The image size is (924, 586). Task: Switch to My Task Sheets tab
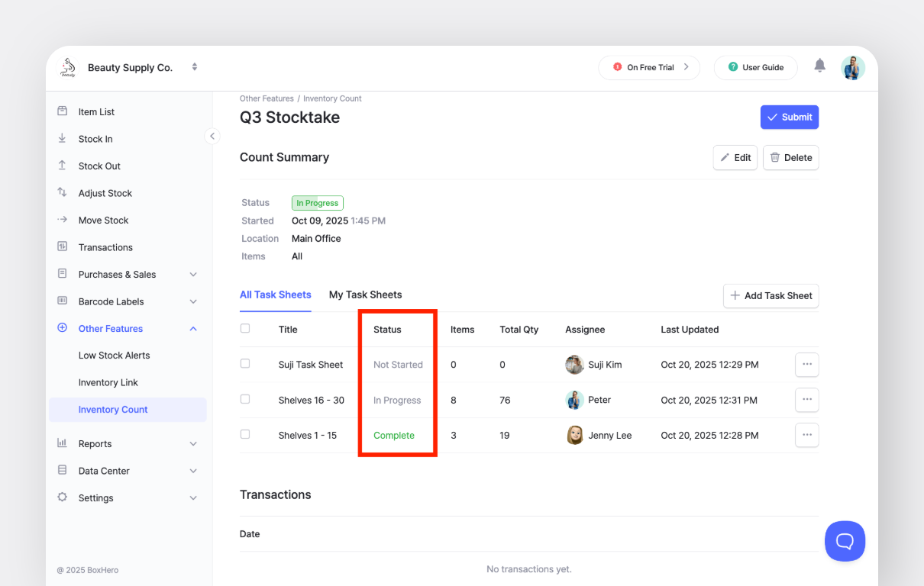[365, 295]
